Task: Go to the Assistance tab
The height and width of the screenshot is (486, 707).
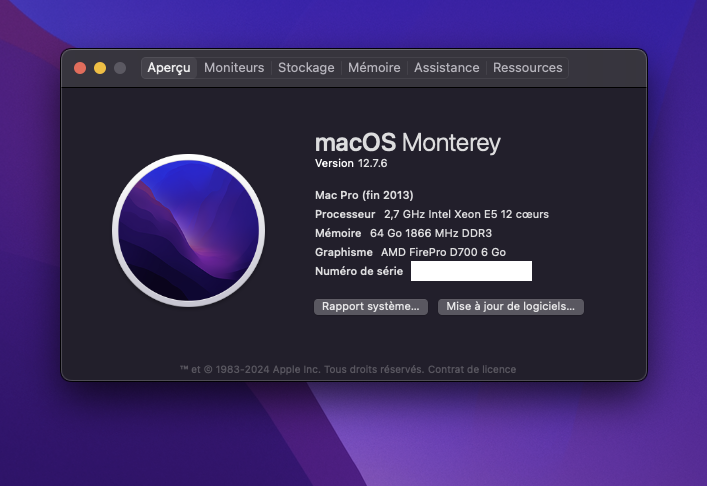Action: pos(447,68)
